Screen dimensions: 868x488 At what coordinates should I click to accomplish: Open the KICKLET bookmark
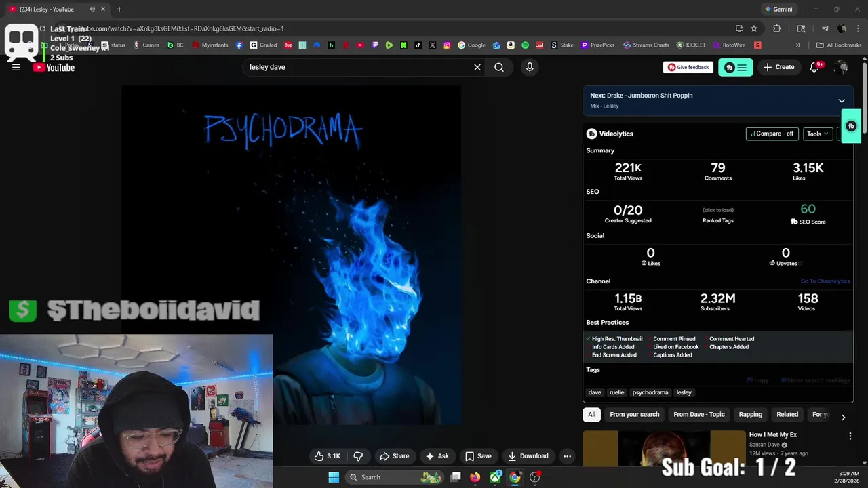pos(691,45)
